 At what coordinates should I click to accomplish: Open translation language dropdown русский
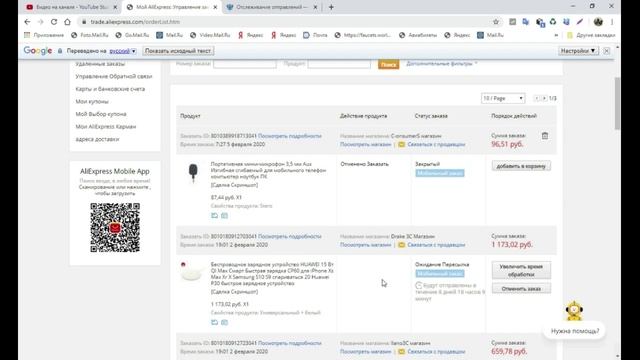click(x=122, y=51)
